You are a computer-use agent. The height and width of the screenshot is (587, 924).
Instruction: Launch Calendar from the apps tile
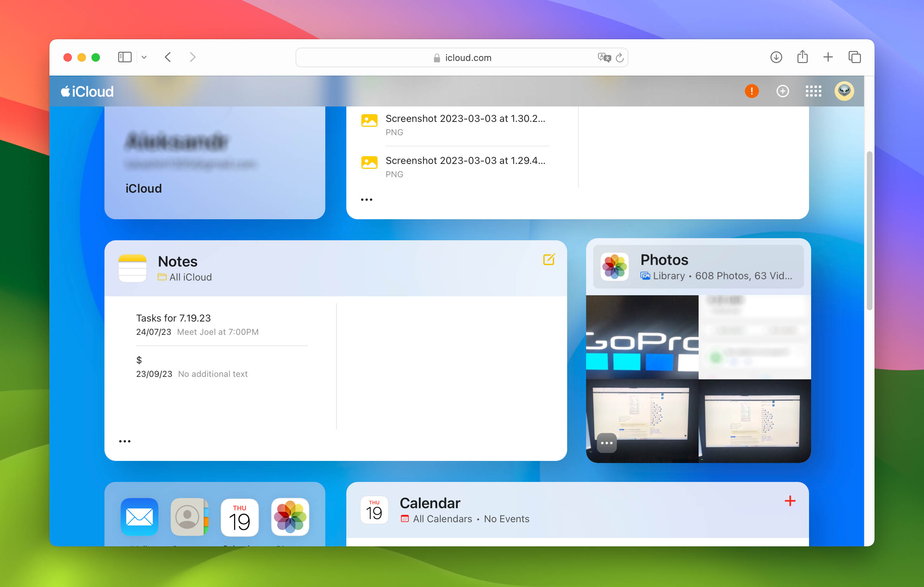point(240,517)
